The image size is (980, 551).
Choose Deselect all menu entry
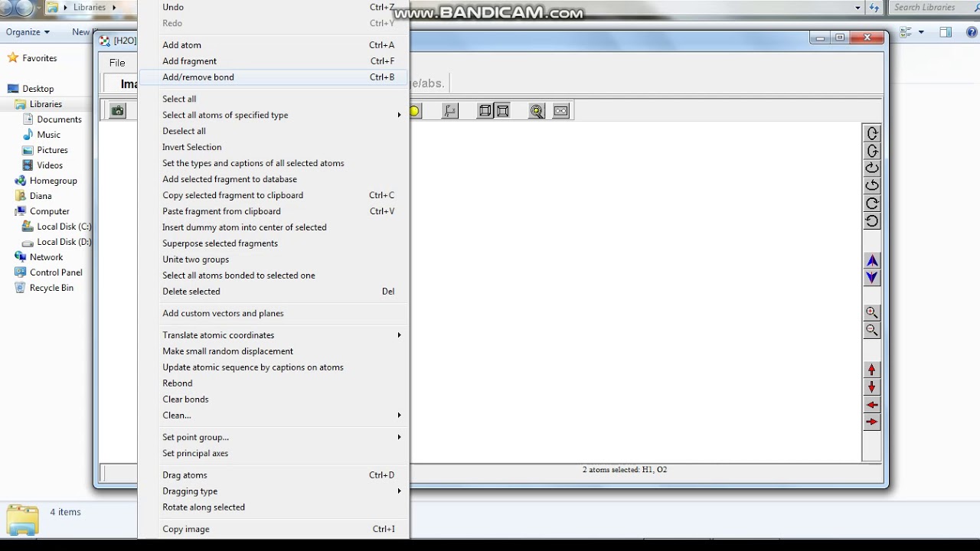tap(274, 131)
